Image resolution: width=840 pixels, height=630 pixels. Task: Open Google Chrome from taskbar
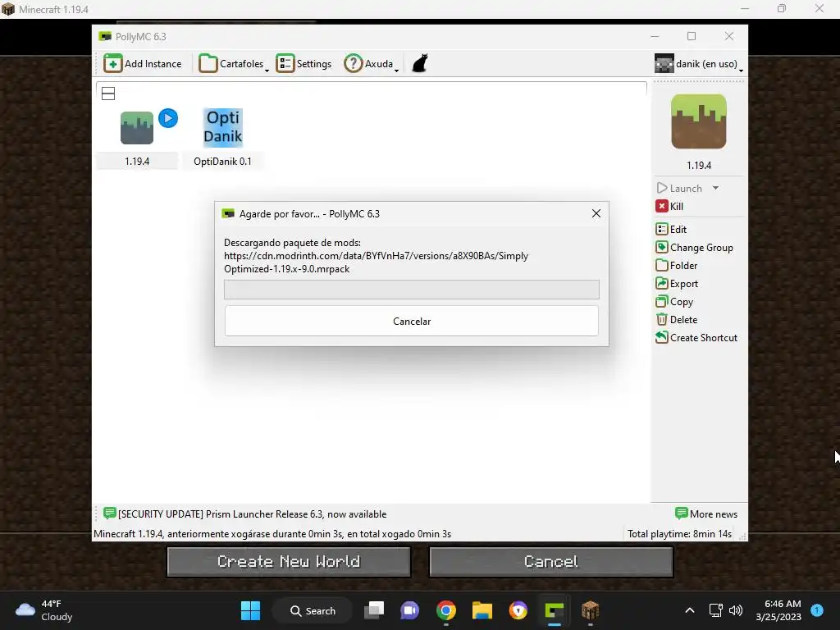click(445, 610)
